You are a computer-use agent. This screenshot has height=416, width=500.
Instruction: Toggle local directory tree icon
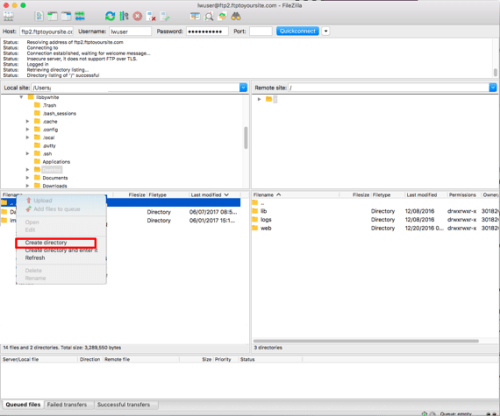point(52,16)
